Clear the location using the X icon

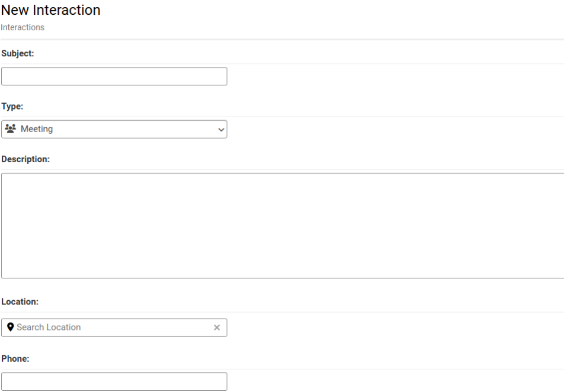(217, 327)
